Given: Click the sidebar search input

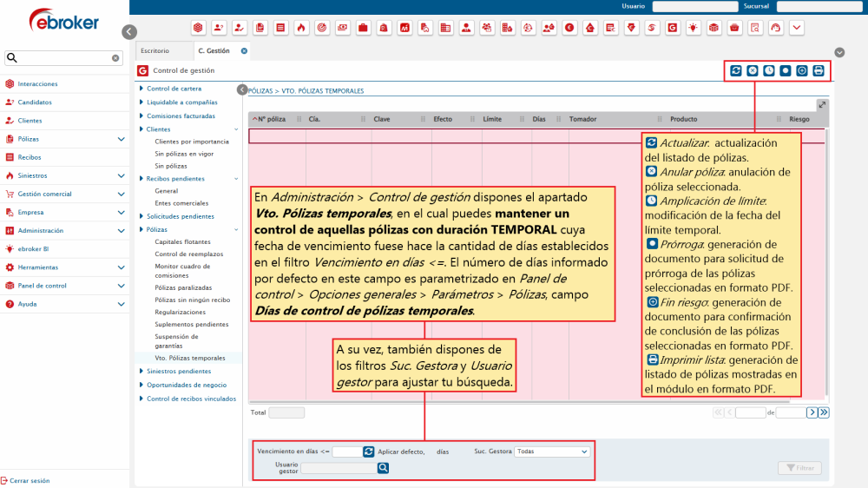Looking at the screenshot, I should point(63,58).
